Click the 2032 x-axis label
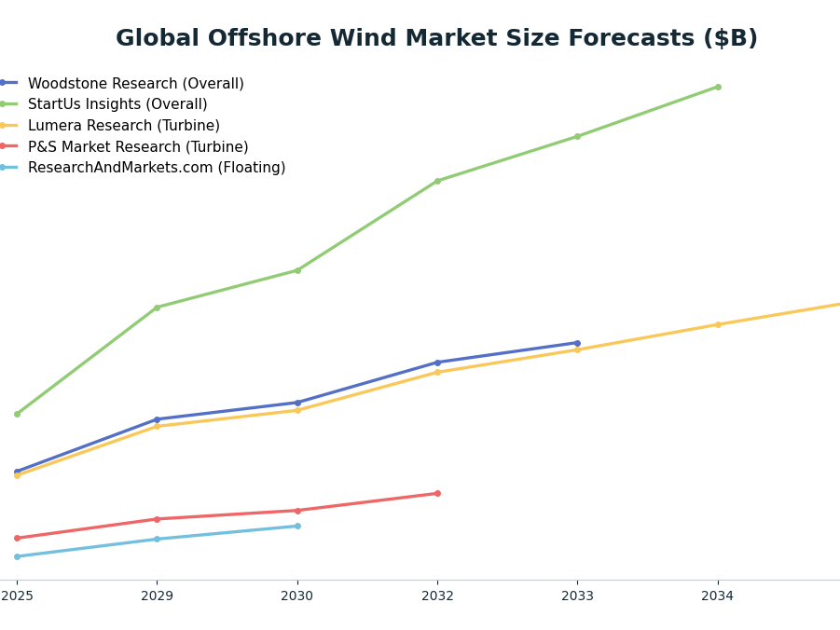This screenshot has height=630, width=840. (x=437, y=596)
